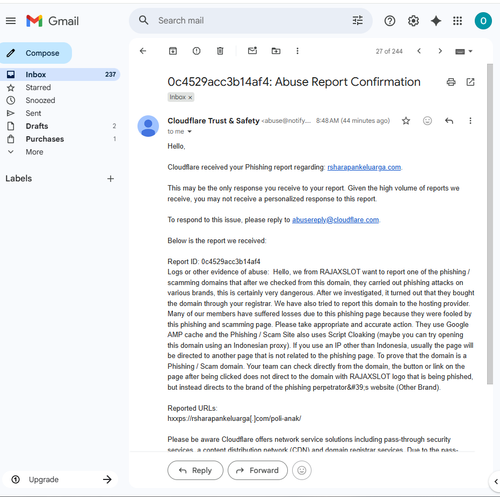Image resolution: width=500 pixels, height=497 pixels.
Task: Click the sender profile avatar
Action: pyautogui.click(x=148, y=126)
